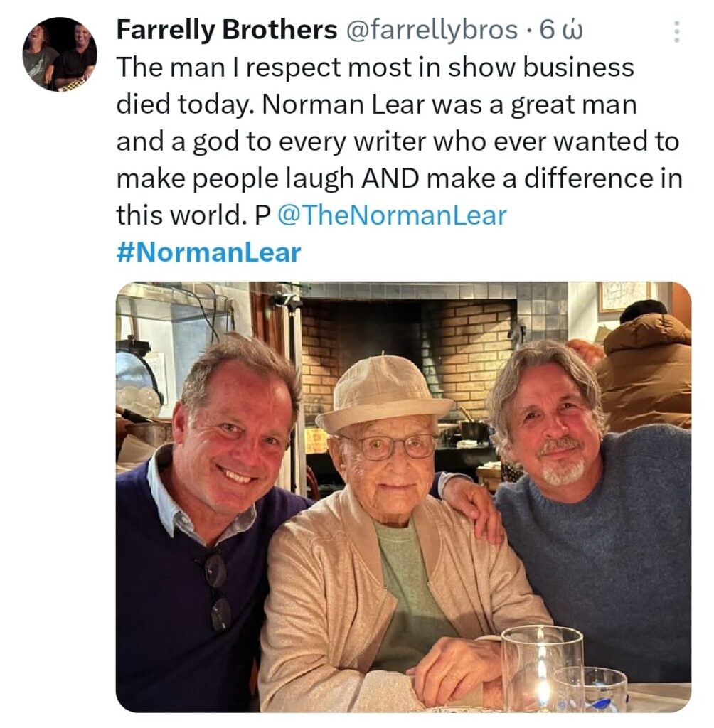Click the drinking glass in the photo
This screenshot has height=728, width=714.
click(x=543, y=668)
